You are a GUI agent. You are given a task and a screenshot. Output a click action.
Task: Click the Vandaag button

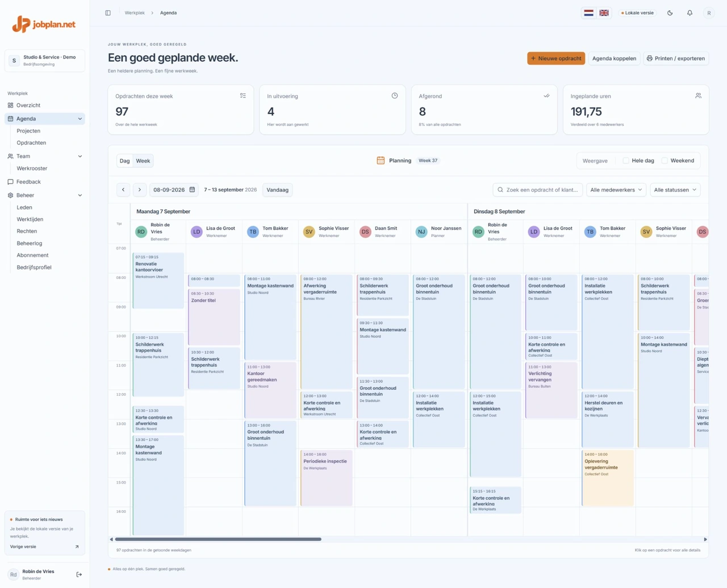tap(278, 190)
